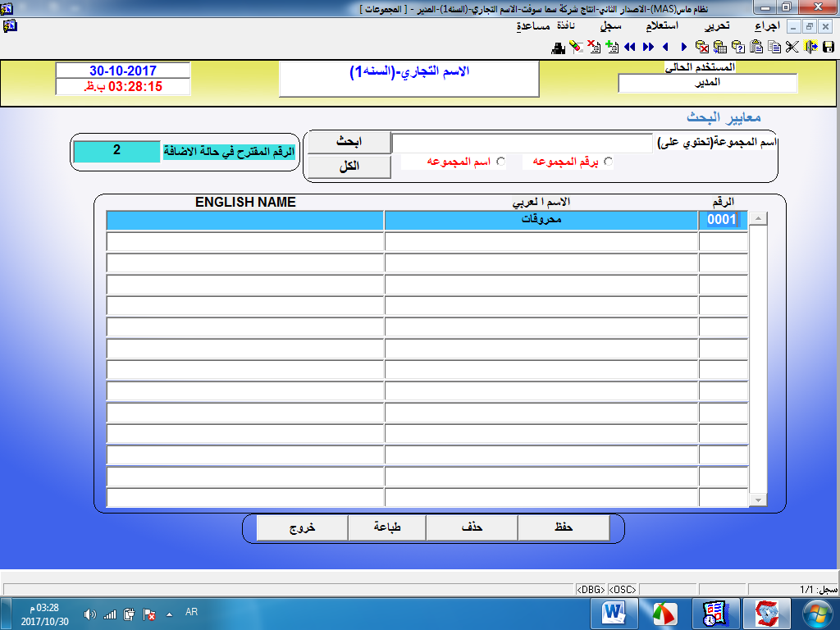Click the حذف delete button

[x=472, y=529]
